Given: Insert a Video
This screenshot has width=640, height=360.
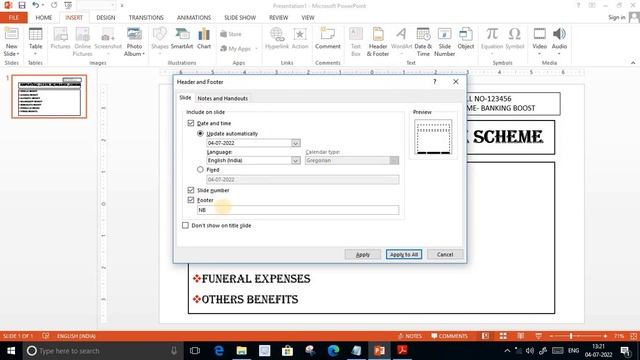Looking at the screenshot, I should (x=539, y=41).
